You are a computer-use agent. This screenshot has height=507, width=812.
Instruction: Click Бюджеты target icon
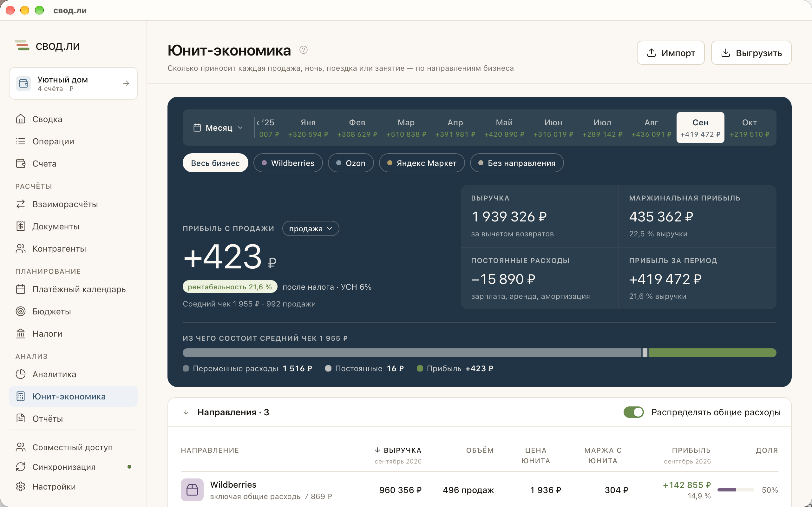pos(21,311)
